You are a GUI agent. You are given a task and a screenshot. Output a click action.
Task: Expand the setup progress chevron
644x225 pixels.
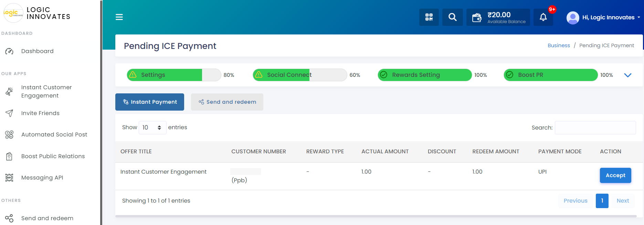click(628, 75)
